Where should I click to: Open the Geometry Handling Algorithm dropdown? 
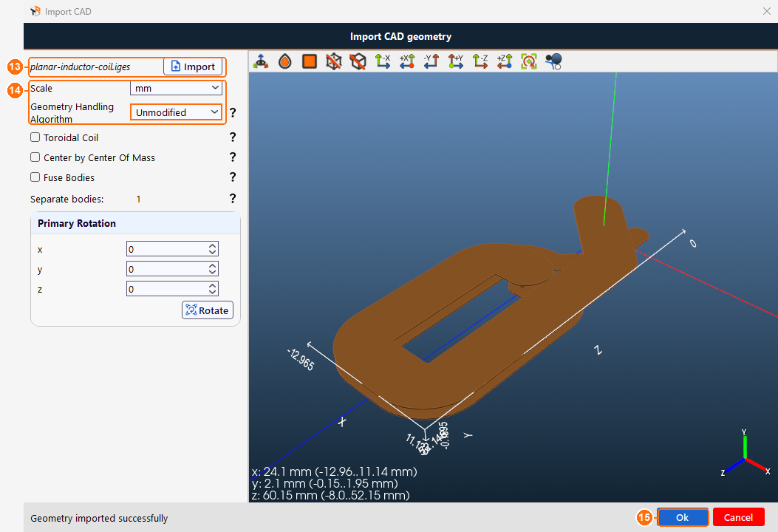(x=176, y=112)
